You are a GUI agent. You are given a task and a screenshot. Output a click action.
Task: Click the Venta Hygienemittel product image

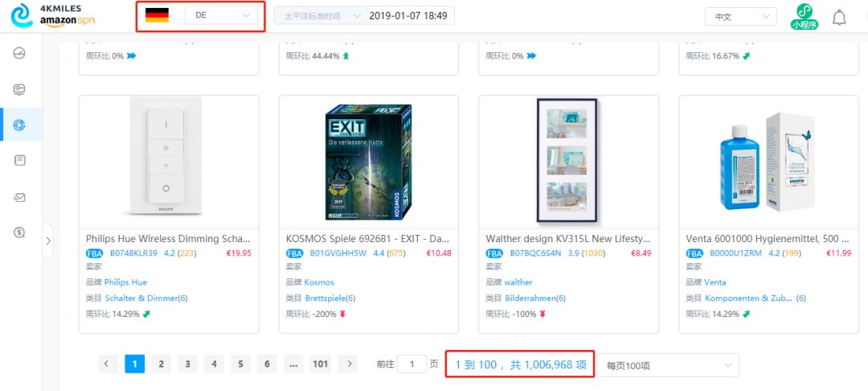[768, 162]
